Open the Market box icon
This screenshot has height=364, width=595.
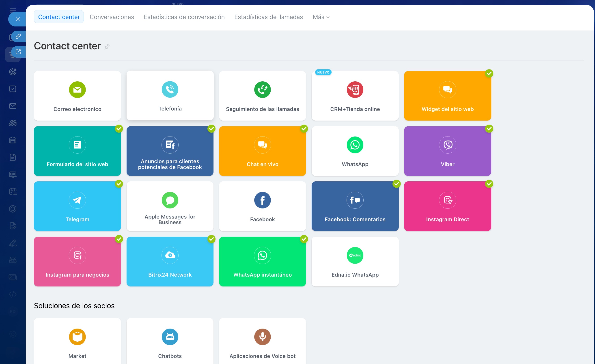[77, 337]
